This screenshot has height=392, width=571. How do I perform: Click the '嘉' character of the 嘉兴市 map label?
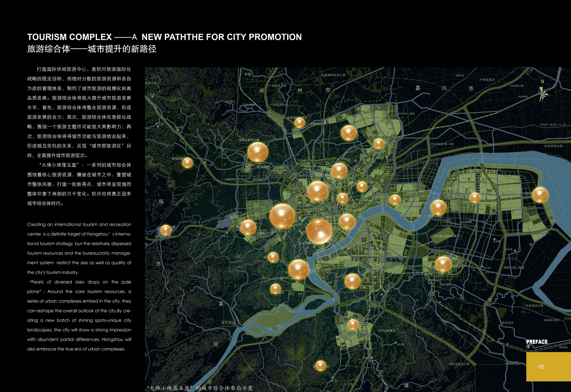click(417, 88)
